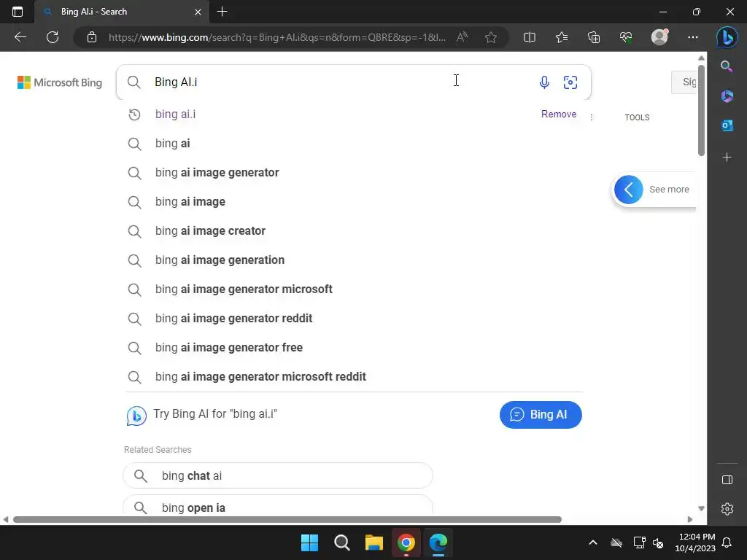Open related search "bing open ia"
747x560 pixels.
[x=278, y=506]
